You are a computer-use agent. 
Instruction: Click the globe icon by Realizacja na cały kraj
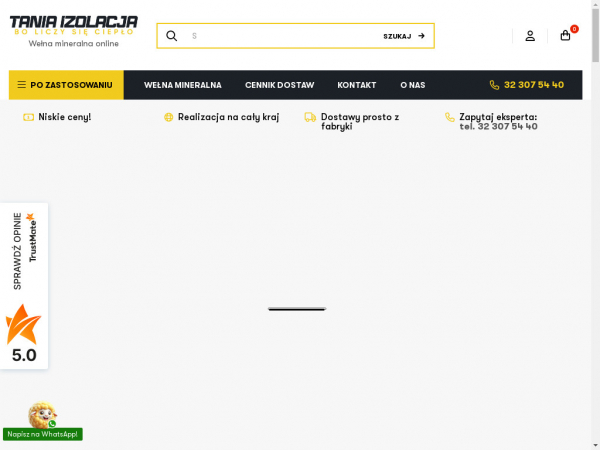[x=168, y=117]
